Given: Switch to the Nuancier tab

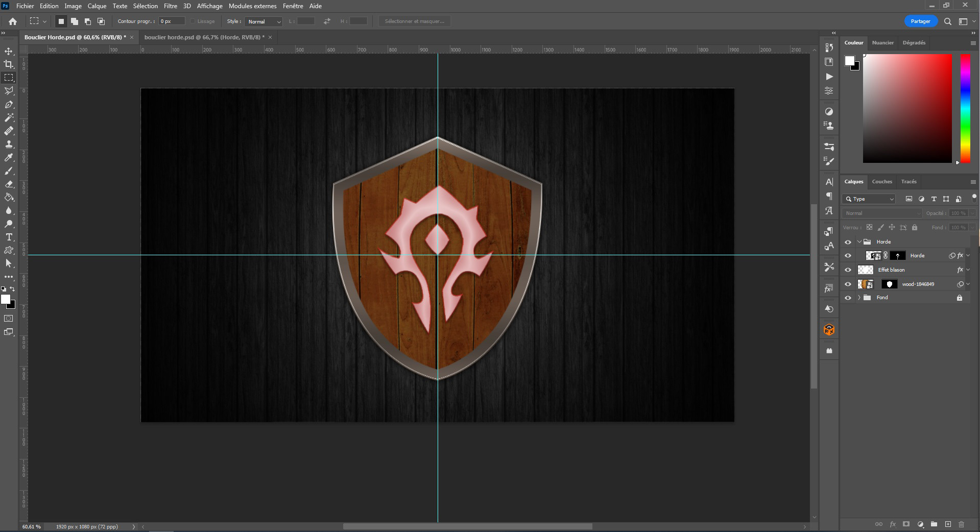Looking at the screenshot, I should pos(883,43).
